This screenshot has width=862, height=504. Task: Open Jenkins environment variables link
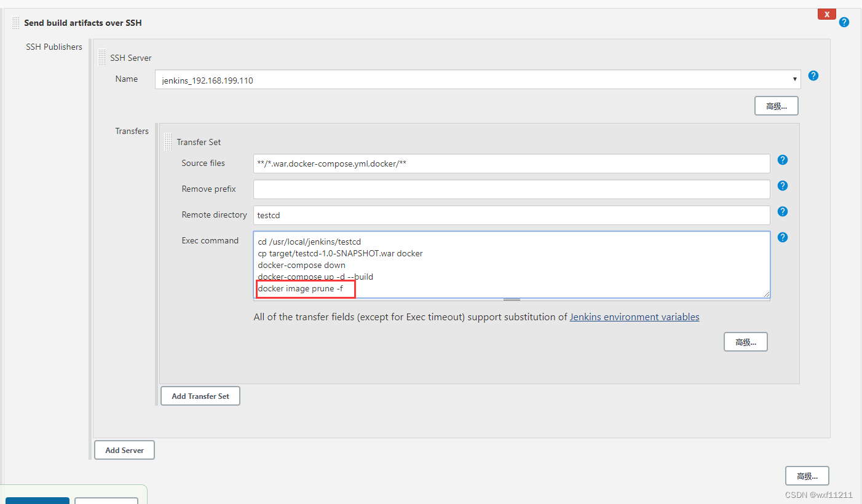pyautogui.click(x=635, y=317)
